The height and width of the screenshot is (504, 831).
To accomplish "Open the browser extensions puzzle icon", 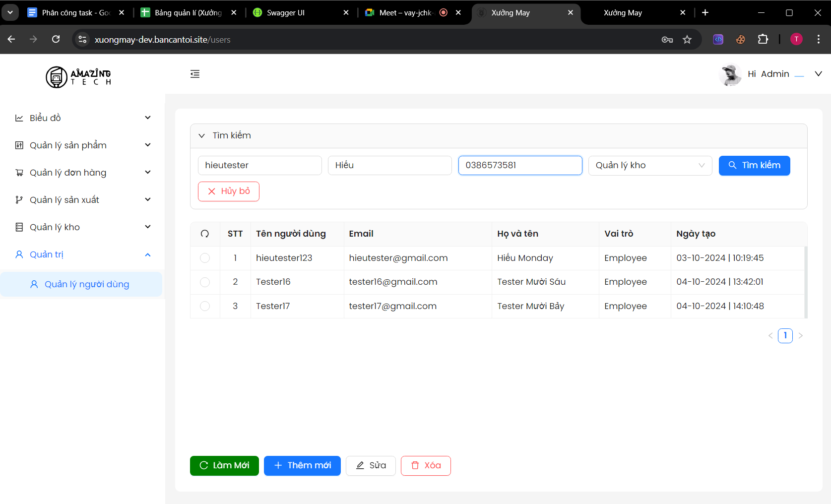I will point(763,40).
